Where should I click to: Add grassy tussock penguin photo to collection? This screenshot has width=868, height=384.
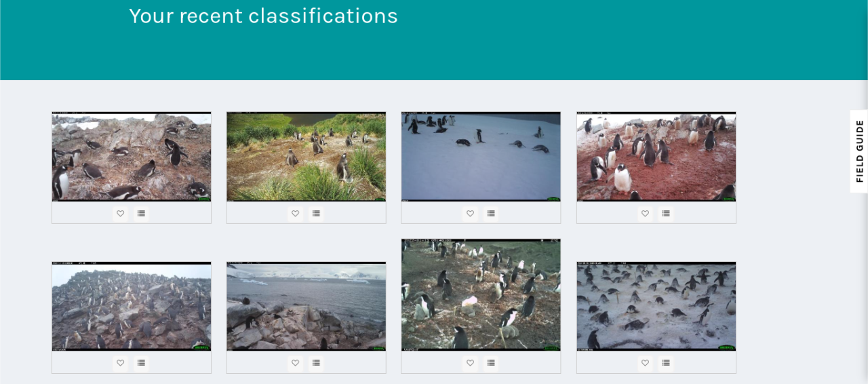pos(316,213)
